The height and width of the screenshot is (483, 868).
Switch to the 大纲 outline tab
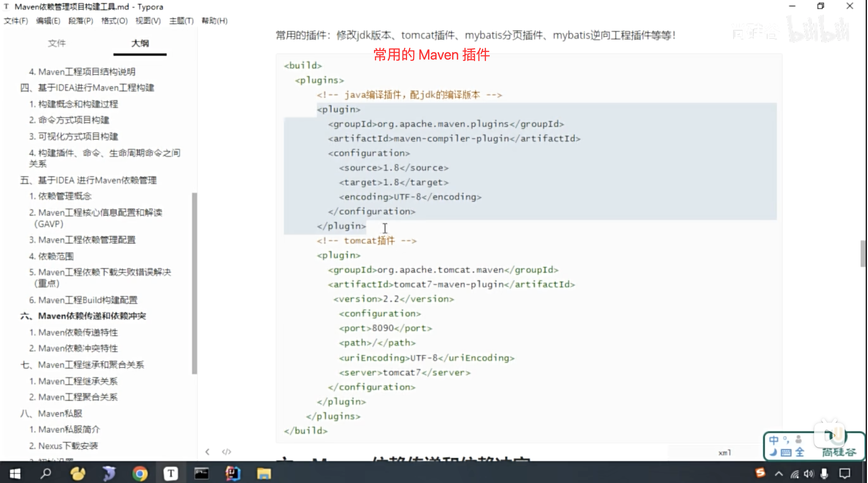(x=140, y=43)
